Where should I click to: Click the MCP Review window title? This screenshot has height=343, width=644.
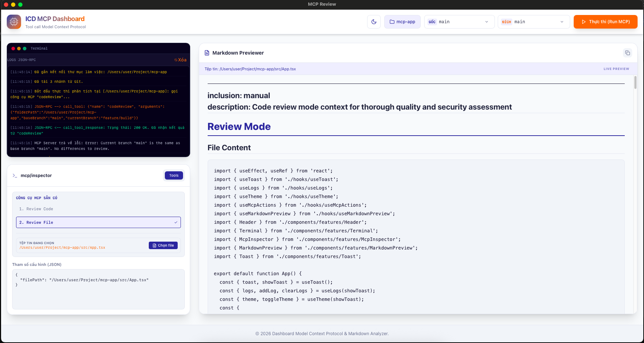coord(322,4)
